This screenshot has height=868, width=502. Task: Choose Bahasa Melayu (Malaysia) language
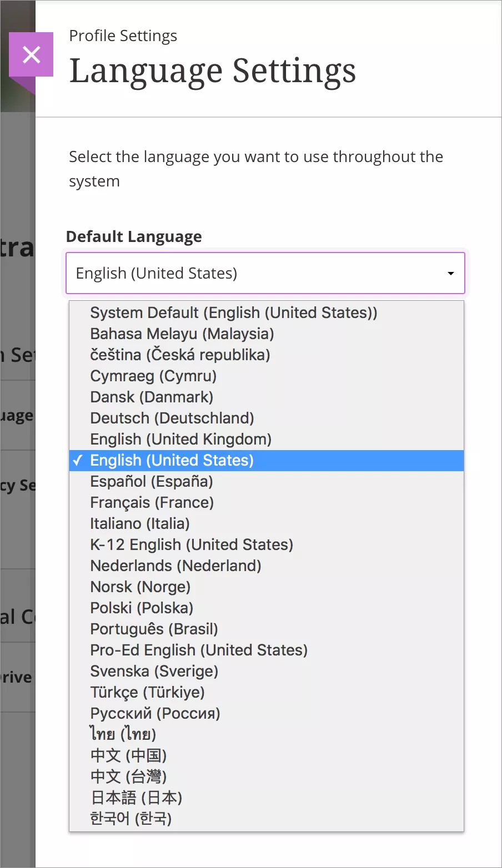[182, 334]
